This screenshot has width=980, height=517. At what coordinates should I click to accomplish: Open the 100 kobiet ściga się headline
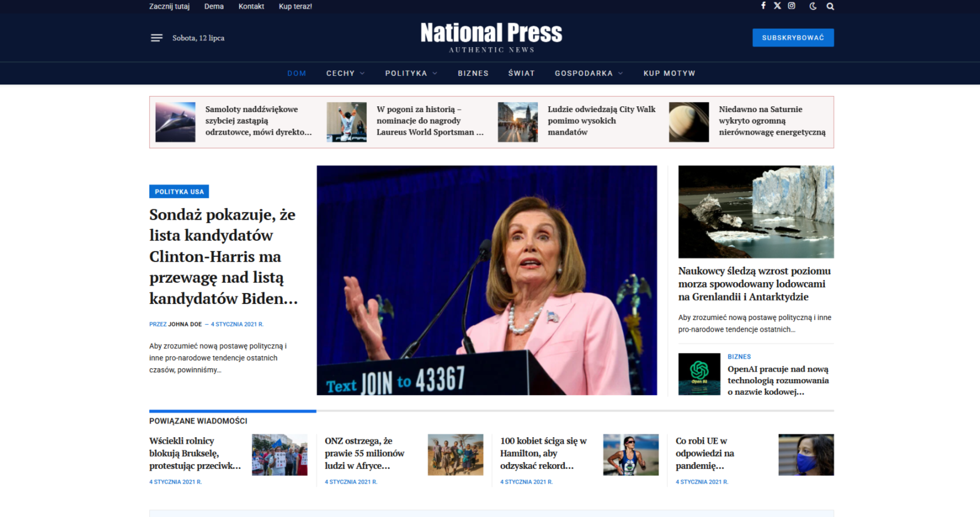click(x=543, y=453)
